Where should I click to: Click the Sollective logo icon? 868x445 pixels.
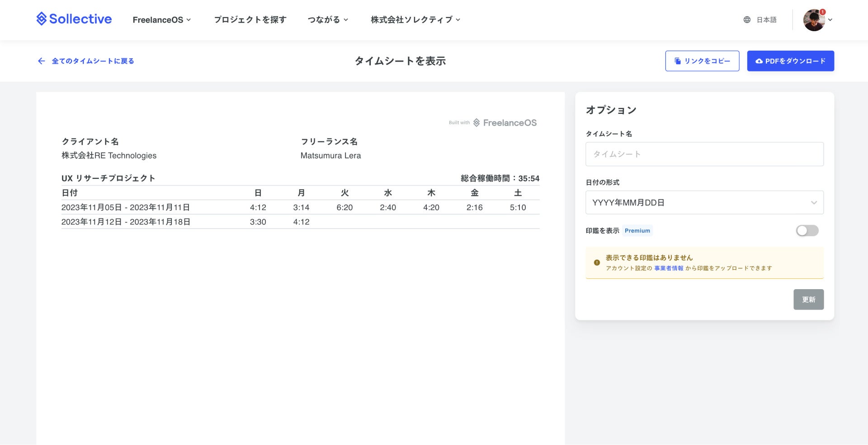[x=42, y=19]
